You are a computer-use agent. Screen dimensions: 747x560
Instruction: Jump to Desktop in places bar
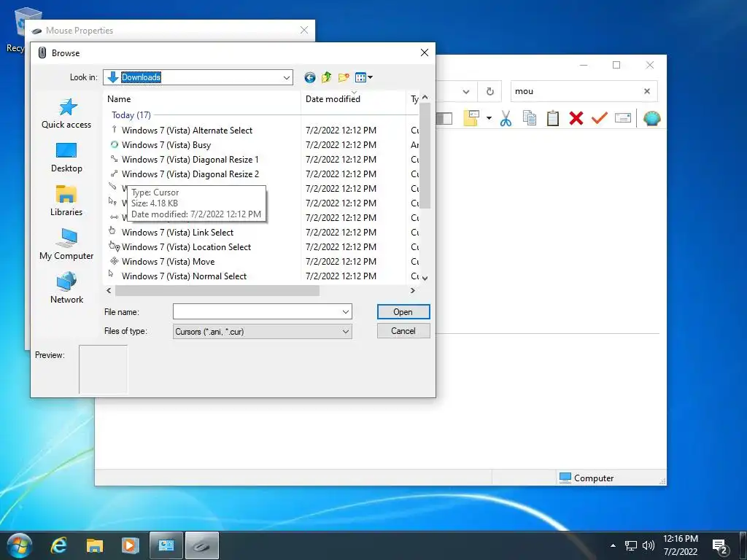coord(66,157)
